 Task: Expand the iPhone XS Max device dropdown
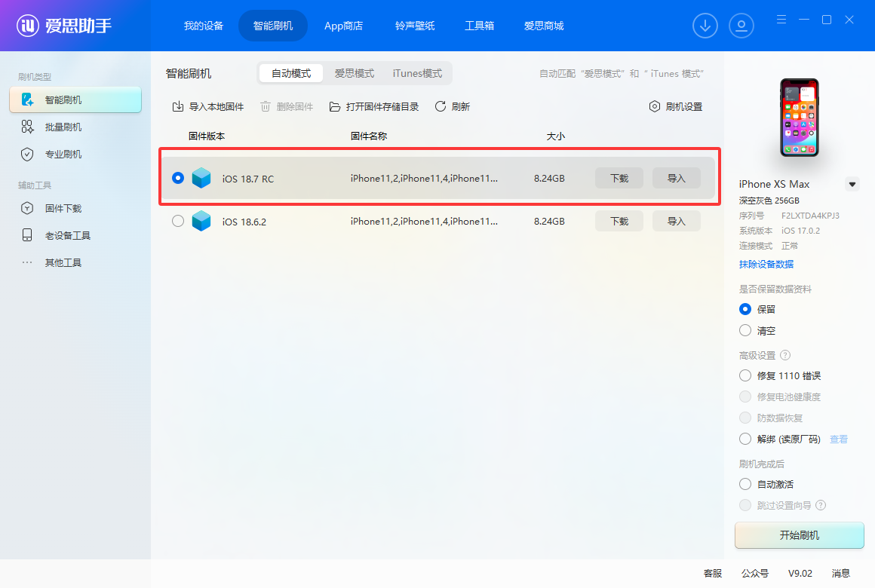(852, 183)
